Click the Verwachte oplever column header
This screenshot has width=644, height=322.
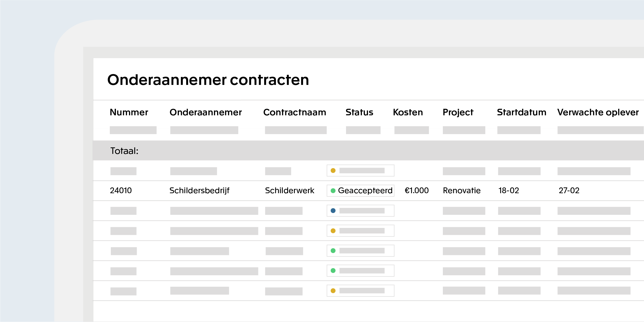[598, 112]
